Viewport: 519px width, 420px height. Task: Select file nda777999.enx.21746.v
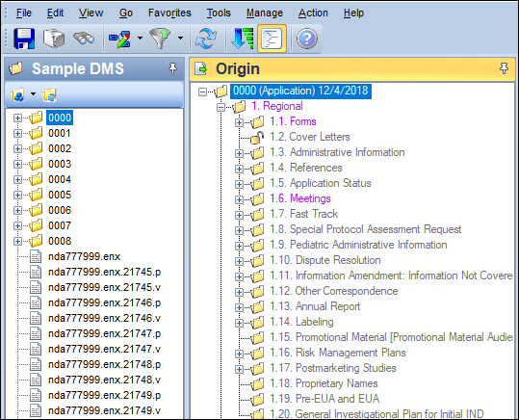click(104, 318)
